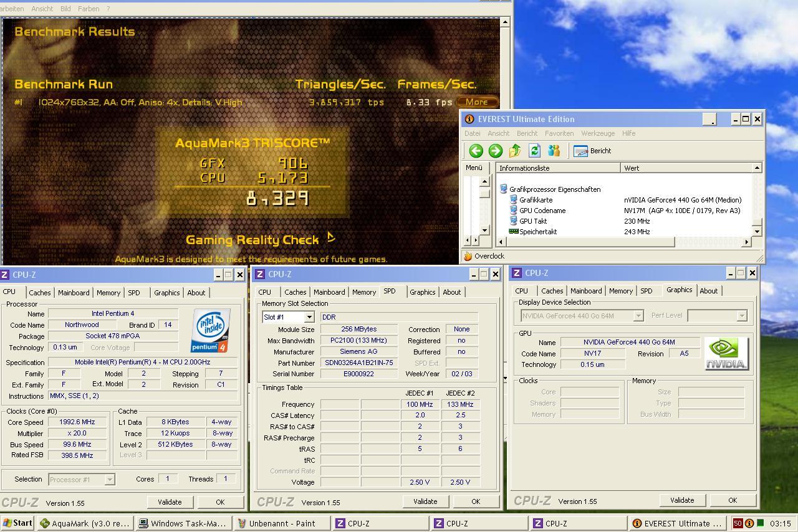Click the '230 MHz' GPU Takt value

tap(637, 221)
